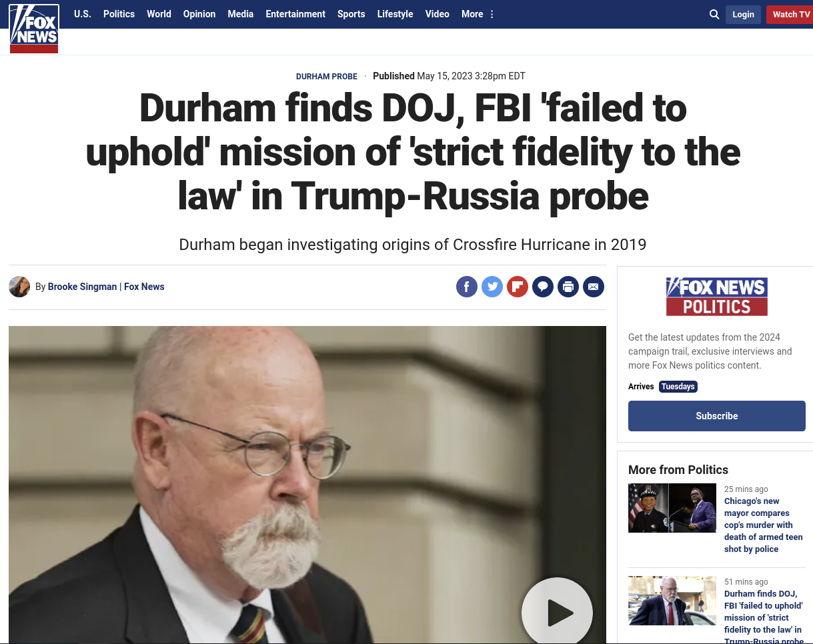
Task: Go to the Entertainment section
Action: [295, 14]
